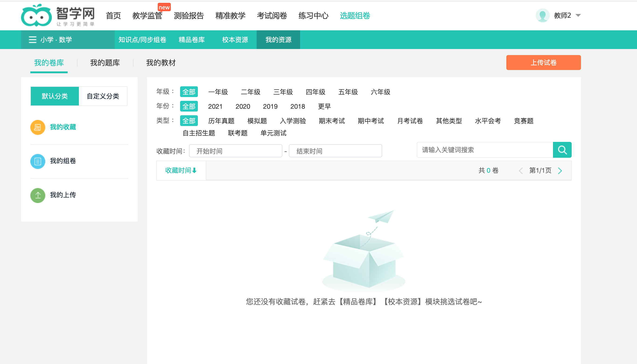
Task: Toggle 收藏时间 sort order
Action: [x=181, y=170]
